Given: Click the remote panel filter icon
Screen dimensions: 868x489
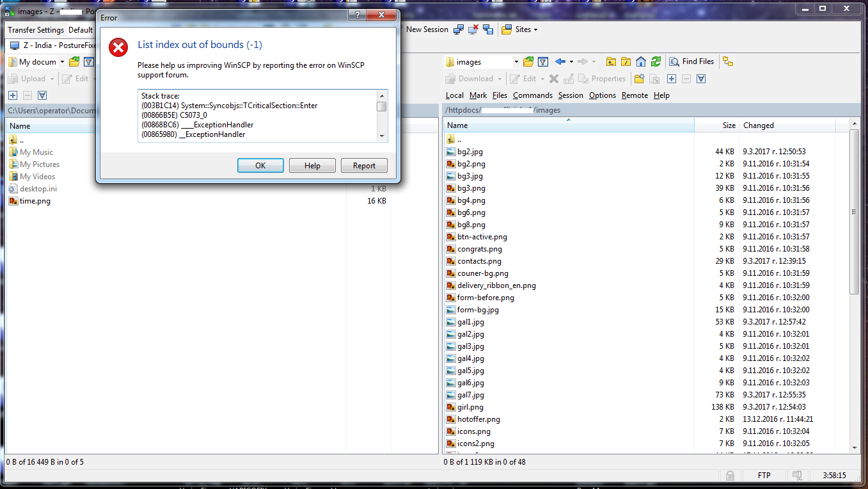Looking at the screenshot, I should 543,62.
